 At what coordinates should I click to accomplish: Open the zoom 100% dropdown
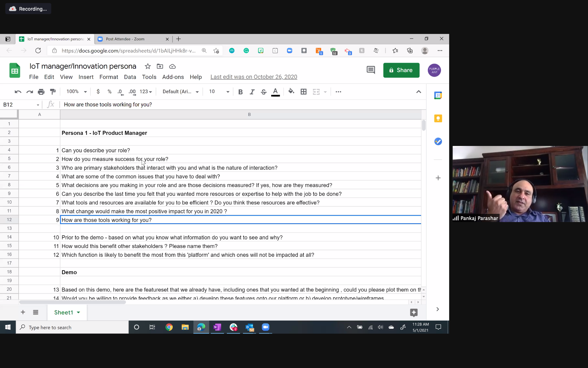click(x=77, y=92)
